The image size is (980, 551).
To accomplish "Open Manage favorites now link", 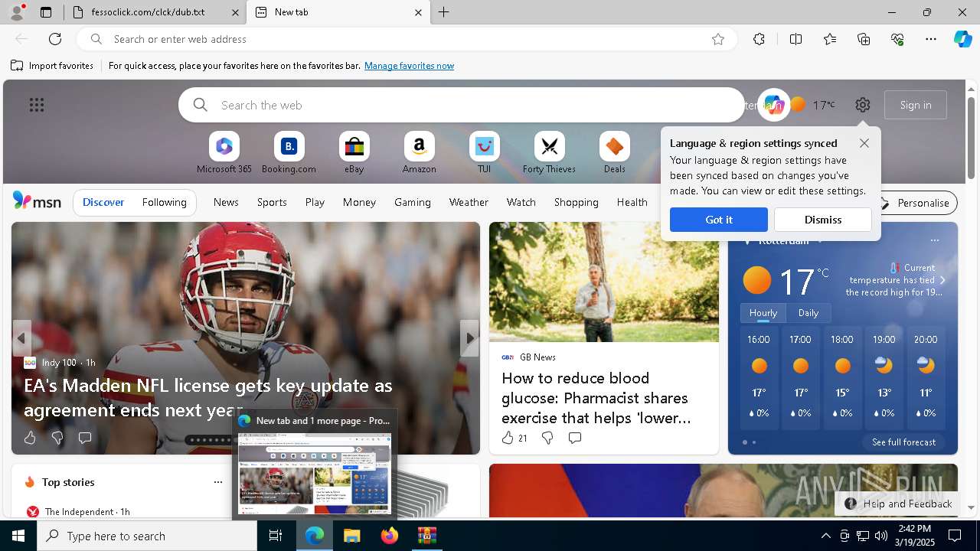I will (409, 66).
